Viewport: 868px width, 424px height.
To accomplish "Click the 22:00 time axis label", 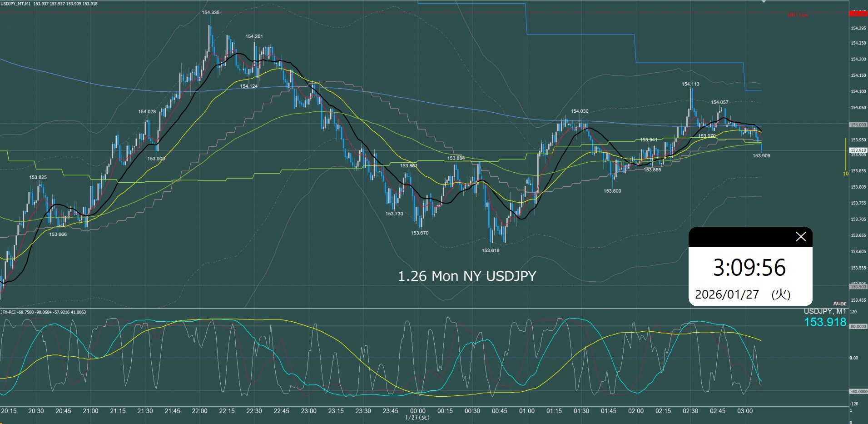I will pos(199,411).
